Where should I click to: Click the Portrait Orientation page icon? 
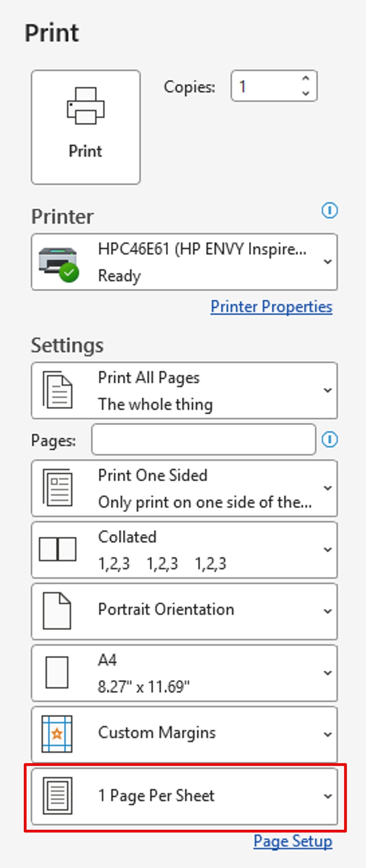pyautogui.click(x=57, y=611)
